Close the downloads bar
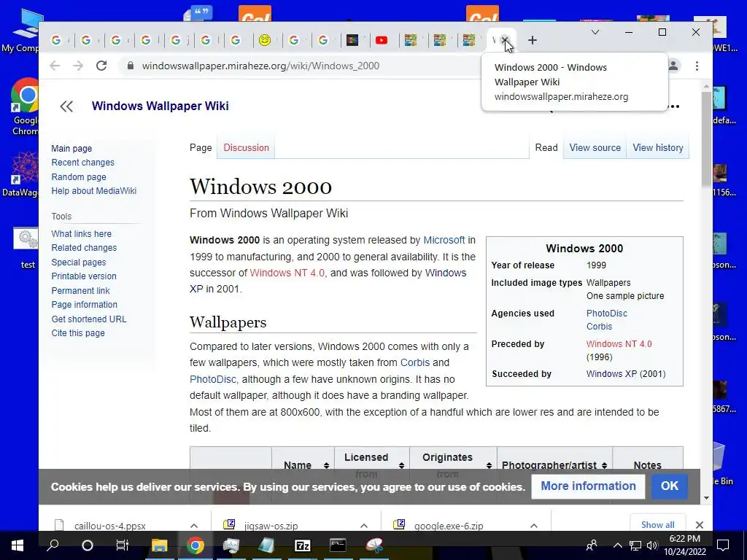This screenshot has height=560, width=747. tap(699, 525)
